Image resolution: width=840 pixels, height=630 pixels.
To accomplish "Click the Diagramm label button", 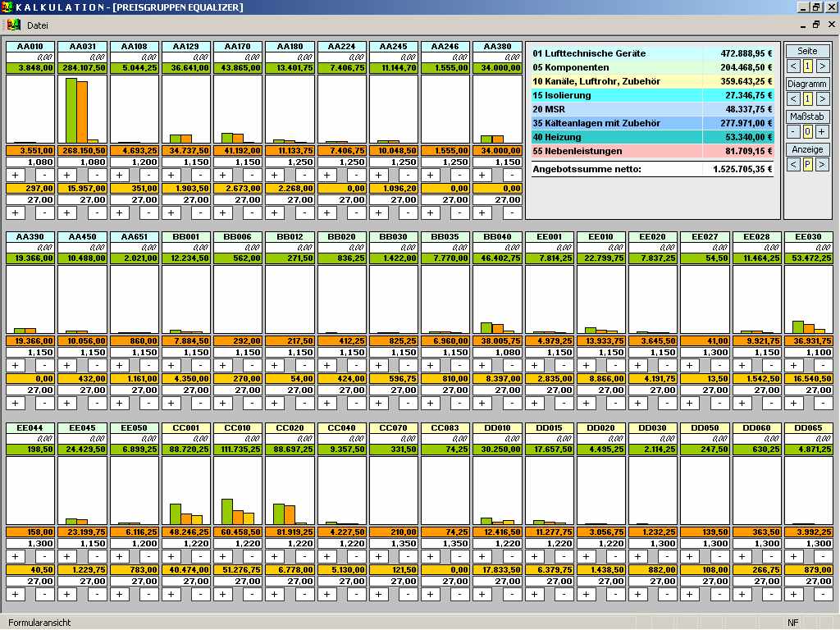I will coord(807,84).
